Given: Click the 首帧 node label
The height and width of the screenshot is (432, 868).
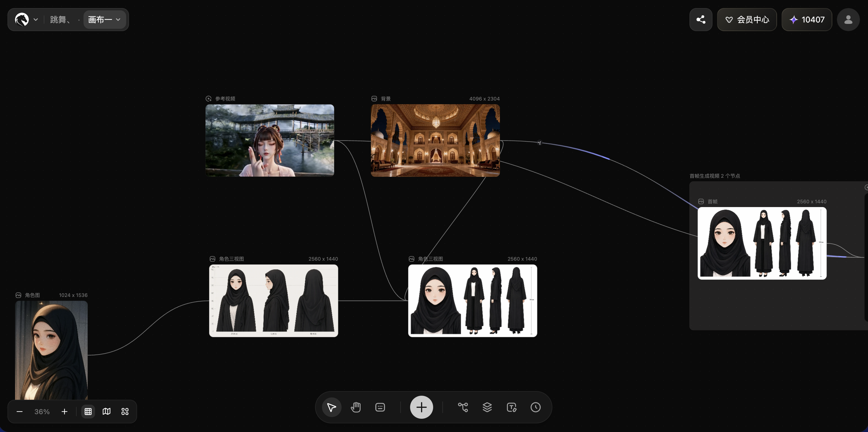Looking at the screenshot, I should [712, 202].
